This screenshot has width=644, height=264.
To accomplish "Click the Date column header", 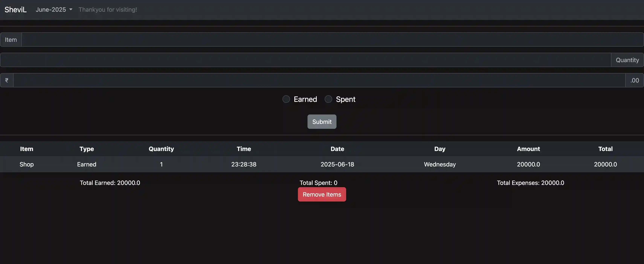I will click(x=337, y=149).
